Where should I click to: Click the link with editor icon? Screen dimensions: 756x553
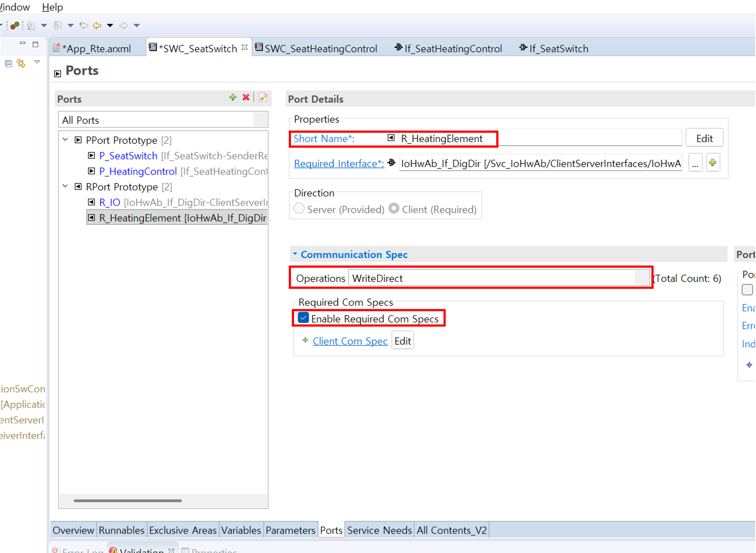(x=21, y=64)
